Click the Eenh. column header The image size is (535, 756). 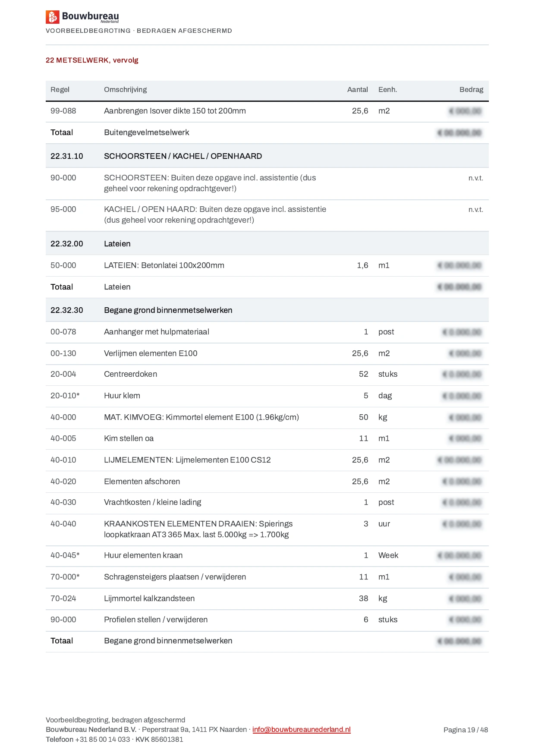click(x=387, y=90)
